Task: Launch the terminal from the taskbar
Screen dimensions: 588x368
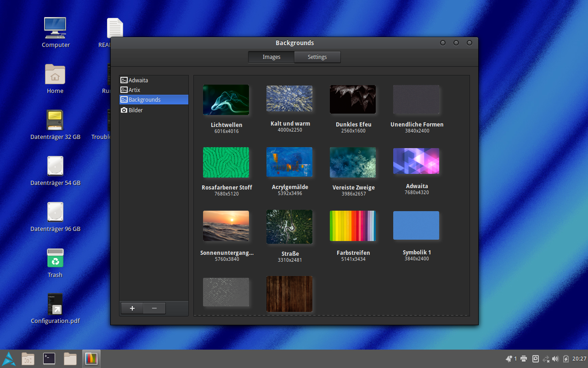Action: pyautogui.click(x=49, y=359)
